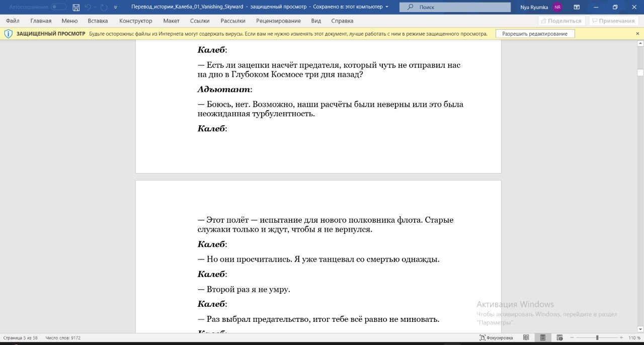Click the scrollbar down arrow
This screenshot has width=644, height=345.
tap(640, 329)
